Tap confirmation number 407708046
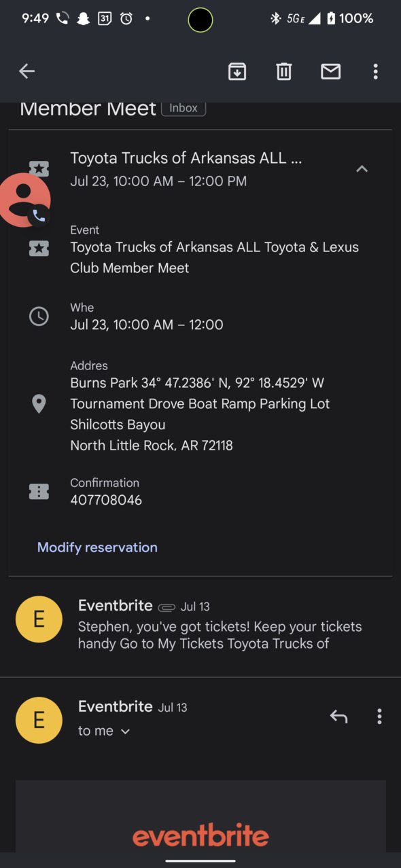 [106, 501]
